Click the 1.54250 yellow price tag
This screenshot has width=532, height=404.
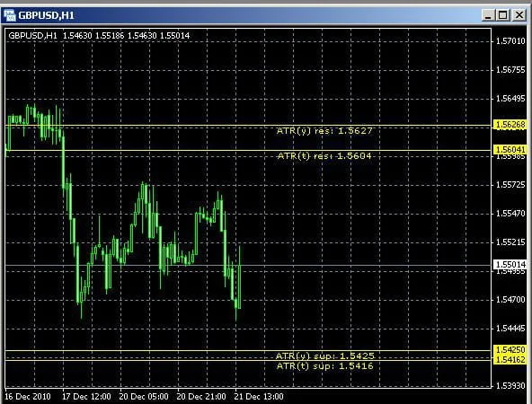tap(510, 350)
